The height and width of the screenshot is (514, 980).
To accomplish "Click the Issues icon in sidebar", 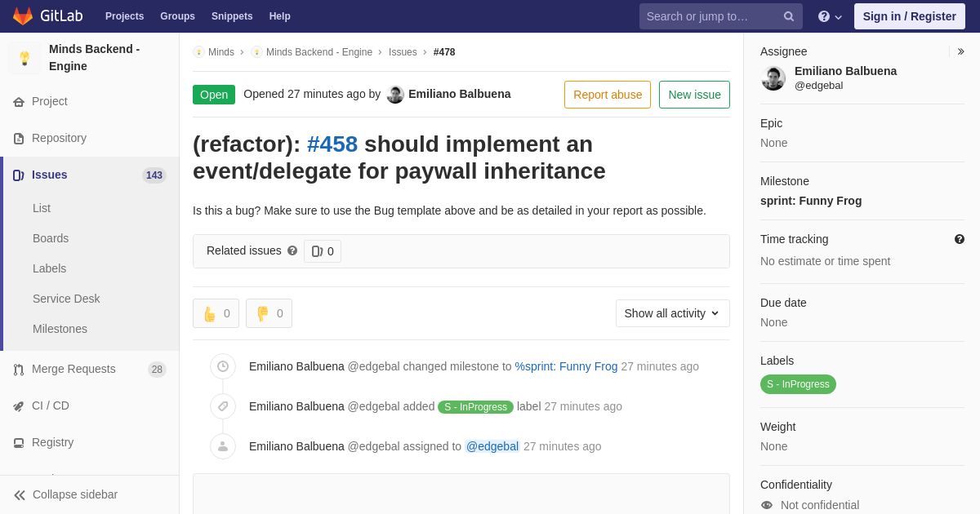I will pyautogui.click(x=19, y=175).
